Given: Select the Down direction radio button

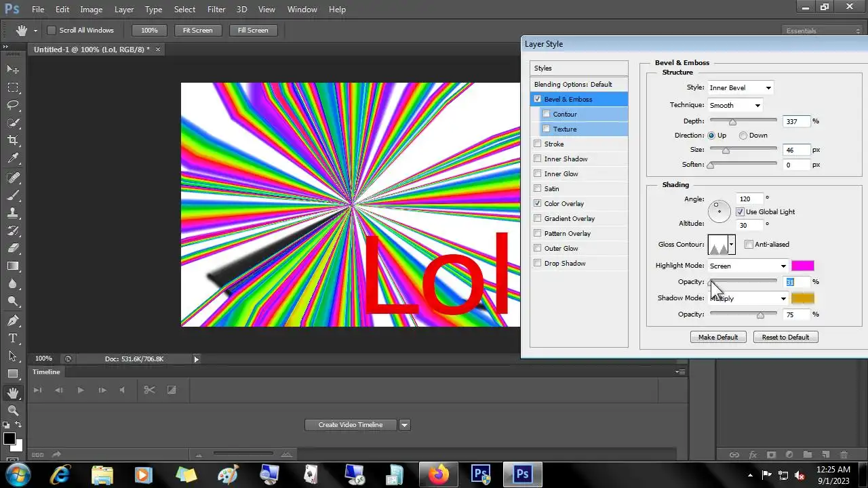Looking at the screenshot, I should pos(743,136).
